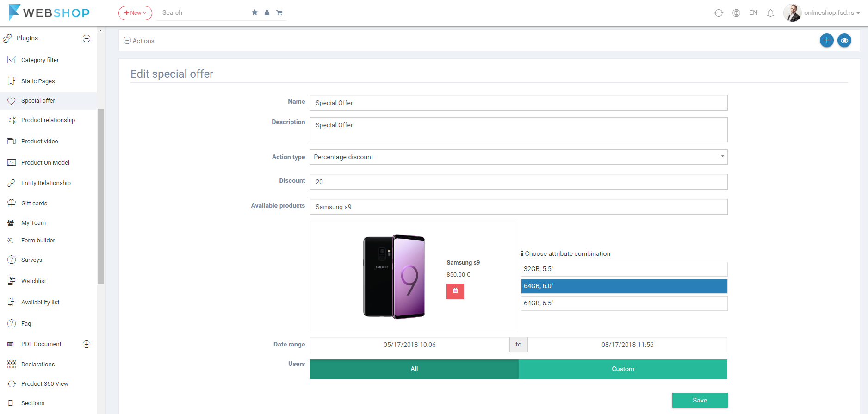This screenshot has height=414, width=868.
Task: Open the Action type dropdown
Action: pos(518,157)
